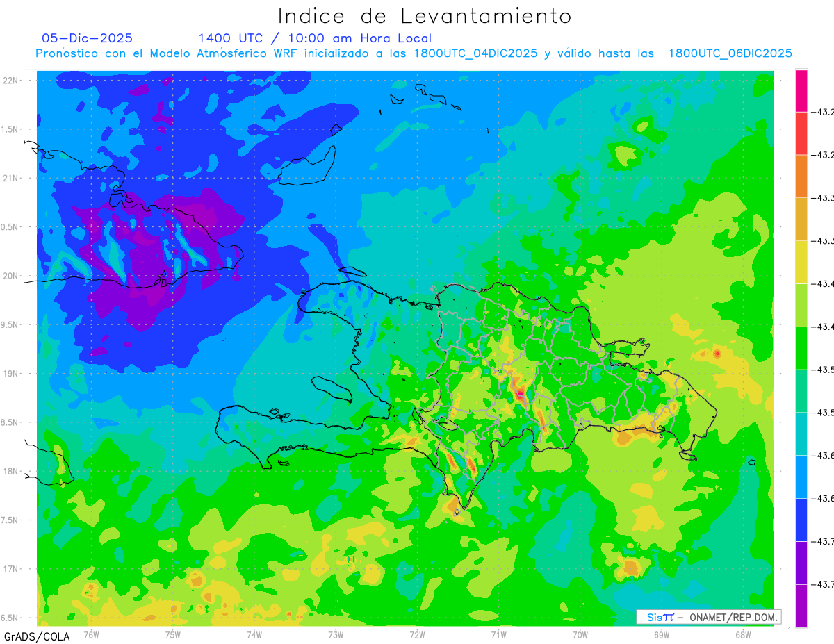Click the '76W' longitude label
The image size is (834, 644).
click(91, 634)
